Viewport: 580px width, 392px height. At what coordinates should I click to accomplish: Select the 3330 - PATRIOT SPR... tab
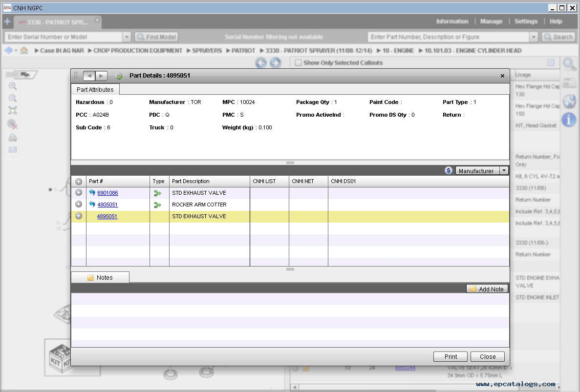[x=57, y=22]
